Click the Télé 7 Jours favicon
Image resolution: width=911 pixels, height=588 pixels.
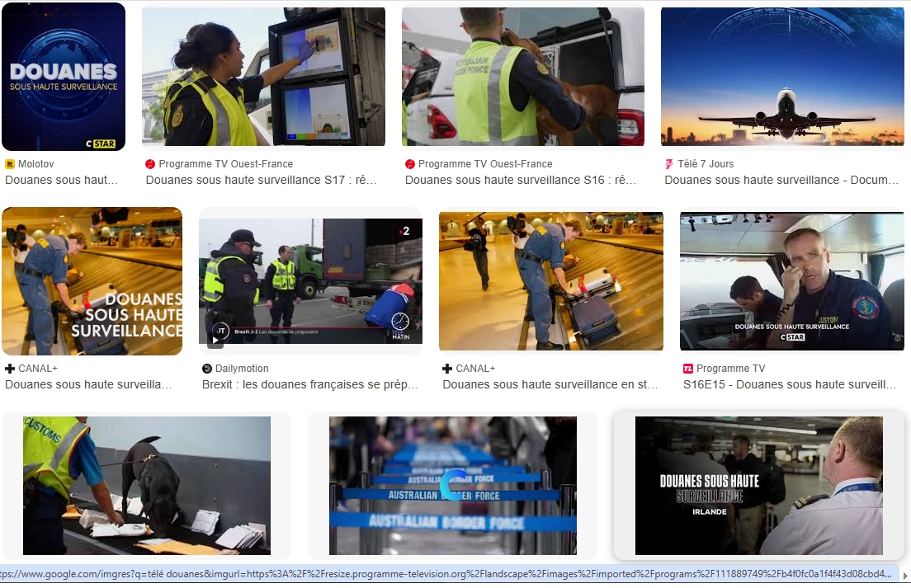pos(669,164)
